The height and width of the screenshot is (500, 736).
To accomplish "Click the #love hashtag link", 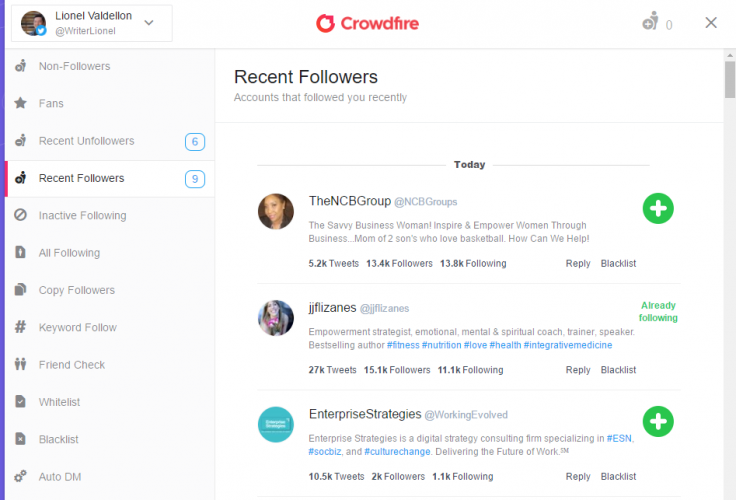I will (x=475, y=345).
